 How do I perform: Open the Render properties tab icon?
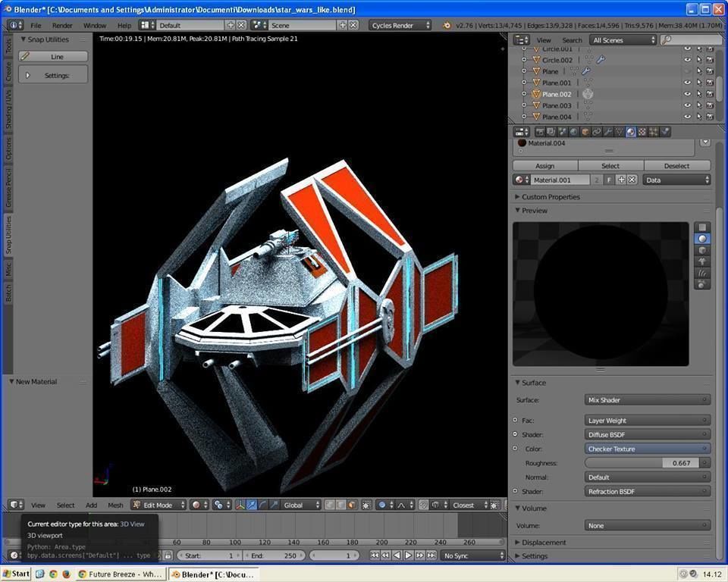(539, 133)
